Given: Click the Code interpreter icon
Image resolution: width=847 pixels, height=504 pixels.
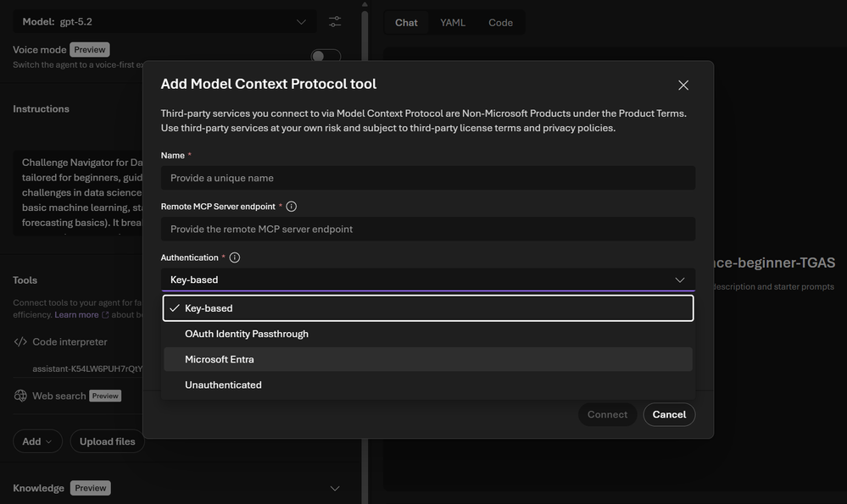Looking at the screenshot, I should click(x=20, y=342).
